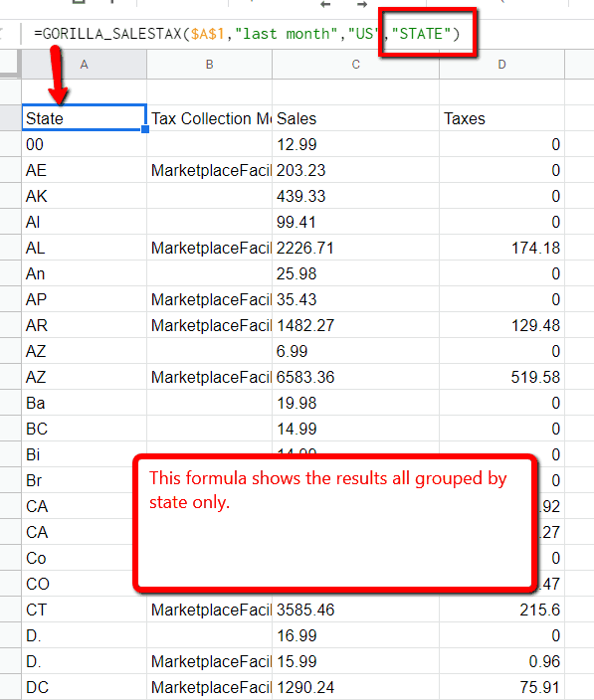Click MarketplaceFacil cell in the CT row
Screen dimensions: 594x700
point(209,610)
